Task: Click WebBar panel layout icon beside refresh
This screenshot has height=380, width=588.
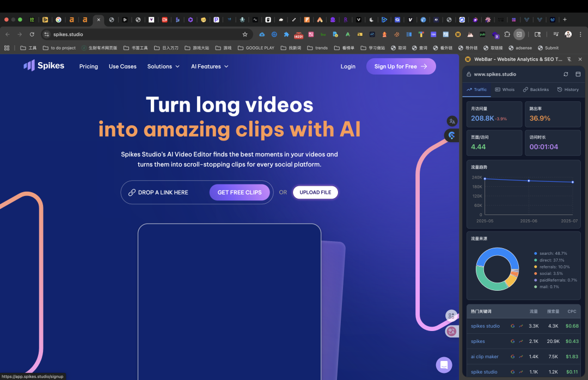Action: point(578,74)
